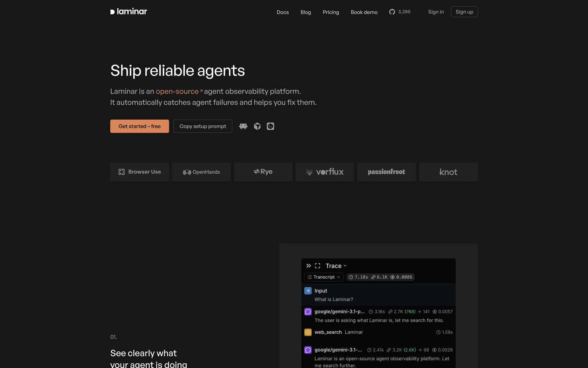The height and width of the screenshot is (368, 588).
Task: Click the orange web_search tool icon
Action: (x=308, y=332)
